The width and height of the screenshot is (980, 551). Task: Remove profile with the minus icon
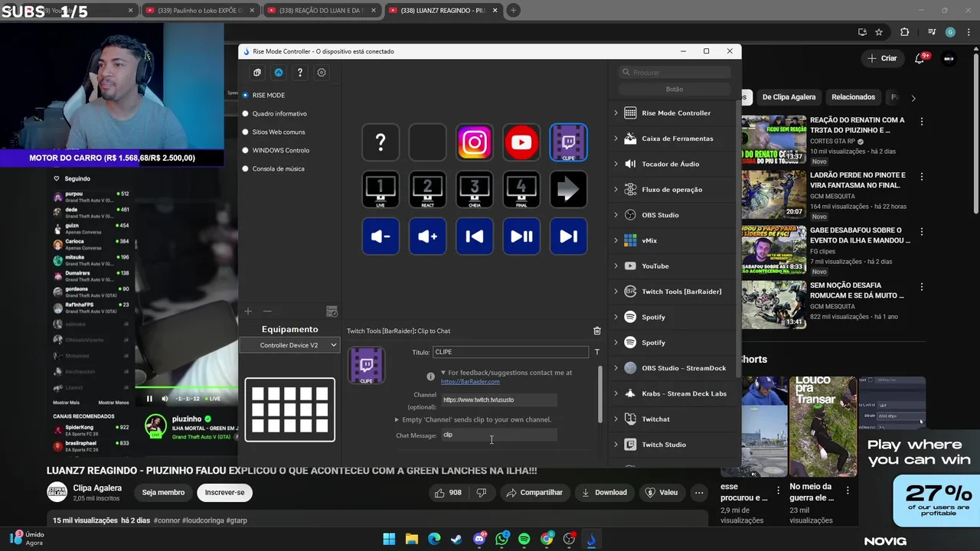pyautogui.click(x=267, y=311)
